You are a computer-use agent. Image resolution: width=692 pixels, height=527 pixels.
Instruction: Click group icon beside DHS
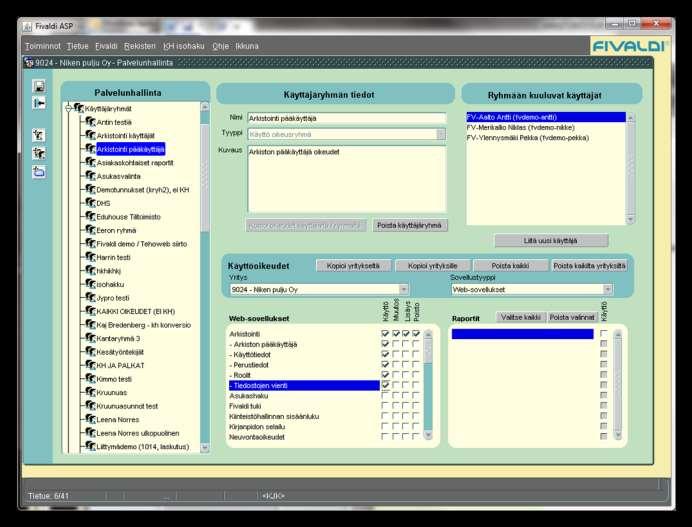(x=90, y=203)
